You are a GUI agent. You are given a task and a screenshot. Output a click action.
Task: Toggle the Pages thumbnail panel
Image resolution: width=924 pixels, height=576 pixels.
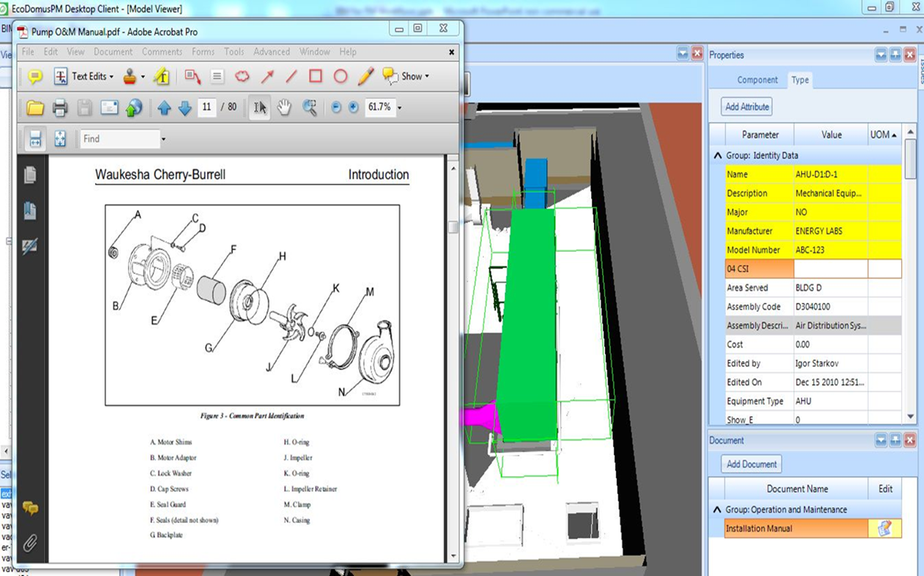[30, 175]
